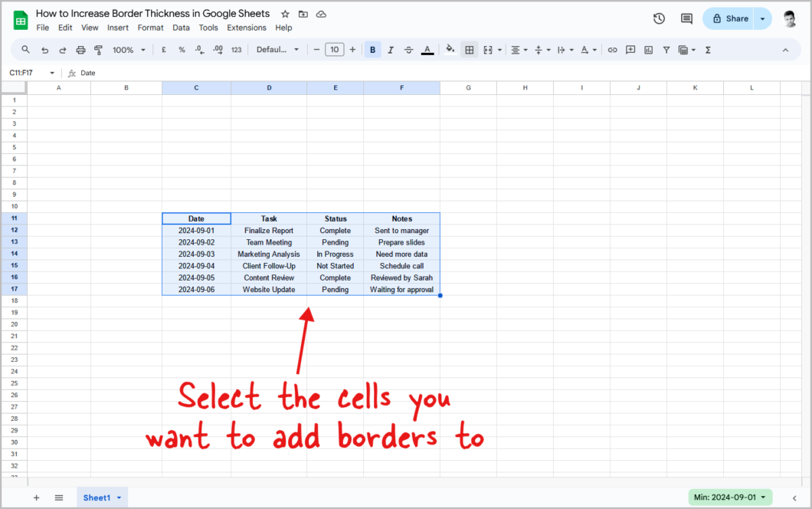This screenshot has height=509, width=812.
Task: Click the search menus magnifier icon
Action: tap(25, 50)
